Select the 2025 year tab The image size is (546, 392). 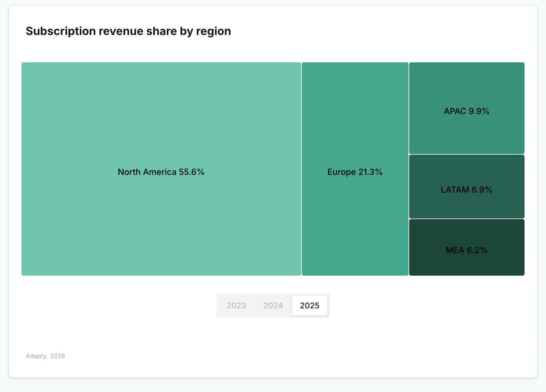tap(310, 305)
